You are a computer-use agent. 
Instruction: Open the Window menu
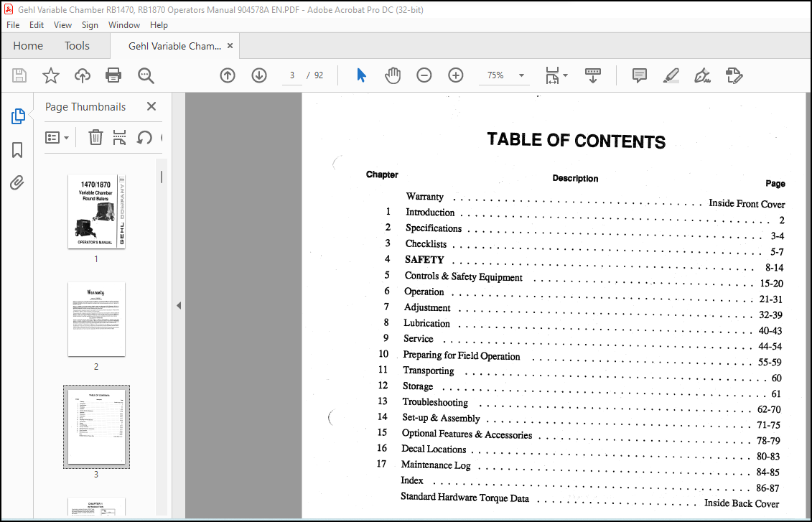[x=123, y=25]
